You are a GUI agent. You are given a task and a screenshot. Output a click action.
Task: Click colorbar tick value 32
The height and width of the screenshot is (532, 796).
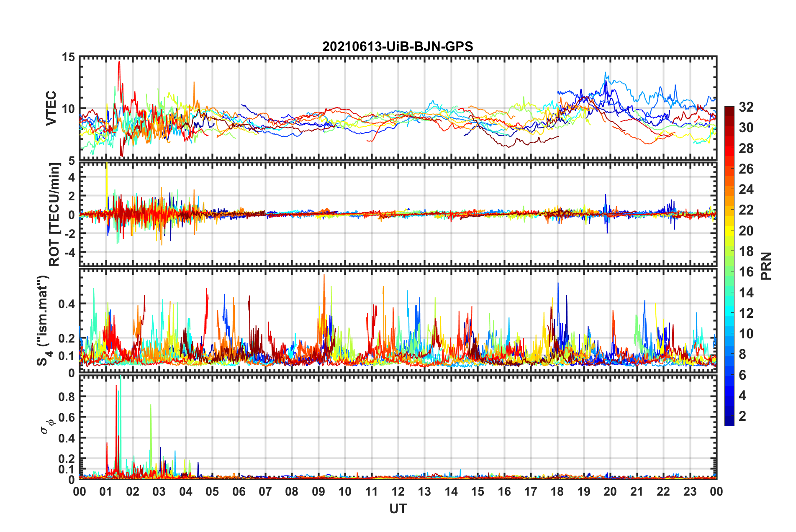[746, 107]
